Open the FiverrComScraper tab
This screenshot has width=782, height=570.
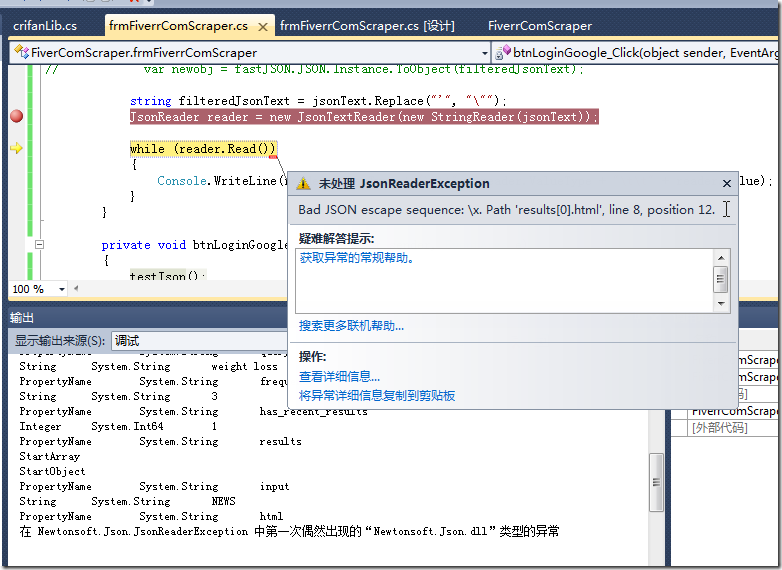coord(540,25)
